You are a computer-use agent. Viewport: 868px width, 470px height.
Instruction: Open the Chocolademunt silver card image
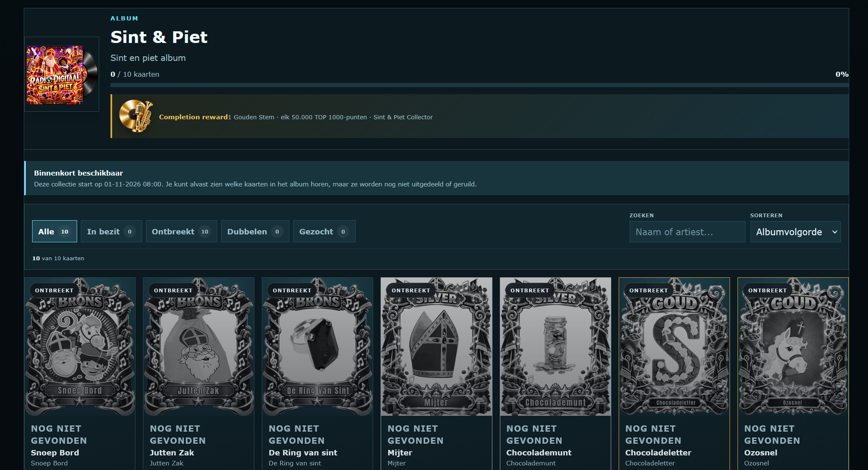pyautogui.click(x=555, y=347)
